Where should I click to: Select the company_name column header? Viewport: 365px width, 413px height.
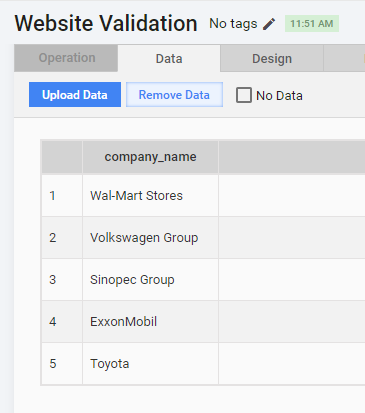pyautogui.click(x=150, y=157)
